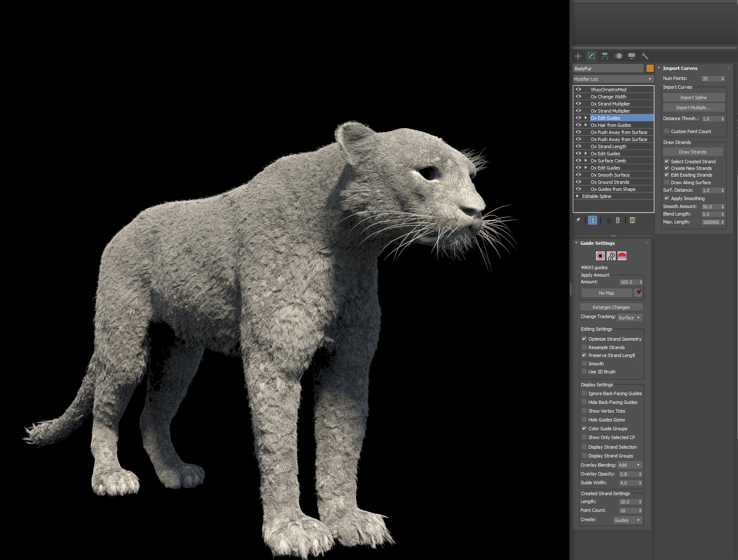Select the comb brush guide icon

pyautogui.click(x=622, y=256)
